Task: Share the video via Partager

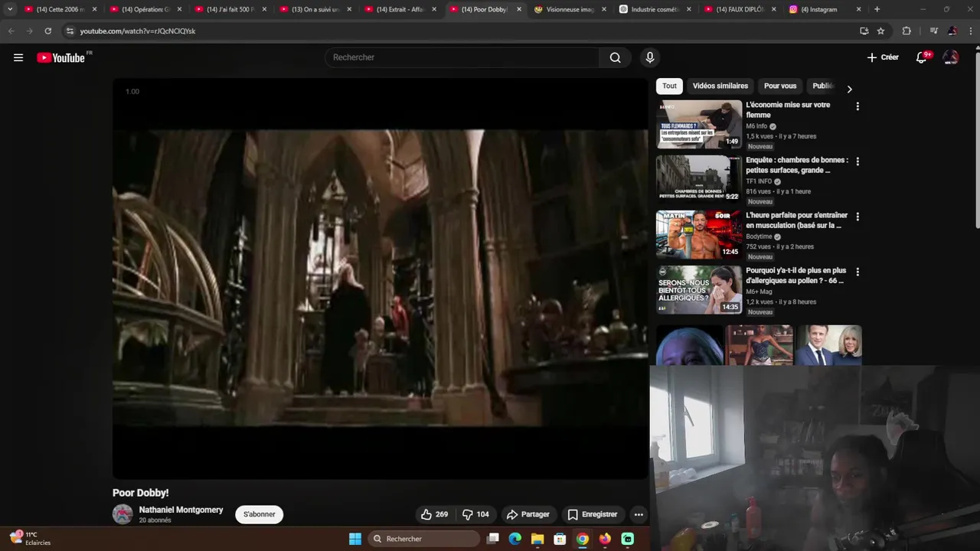Action: (x=528, y=514)
